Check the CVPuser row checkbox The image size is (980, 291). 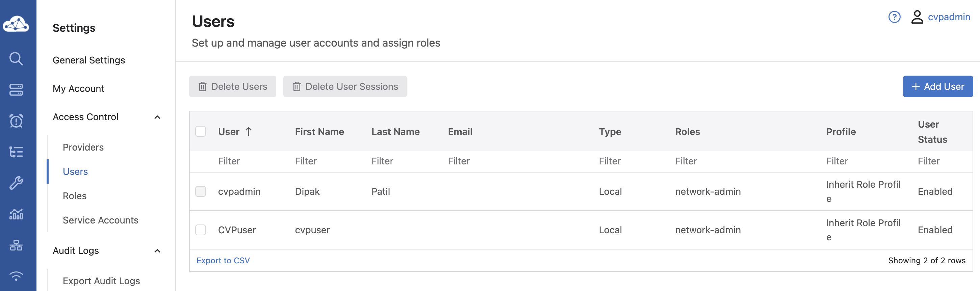tap(201, 230)
